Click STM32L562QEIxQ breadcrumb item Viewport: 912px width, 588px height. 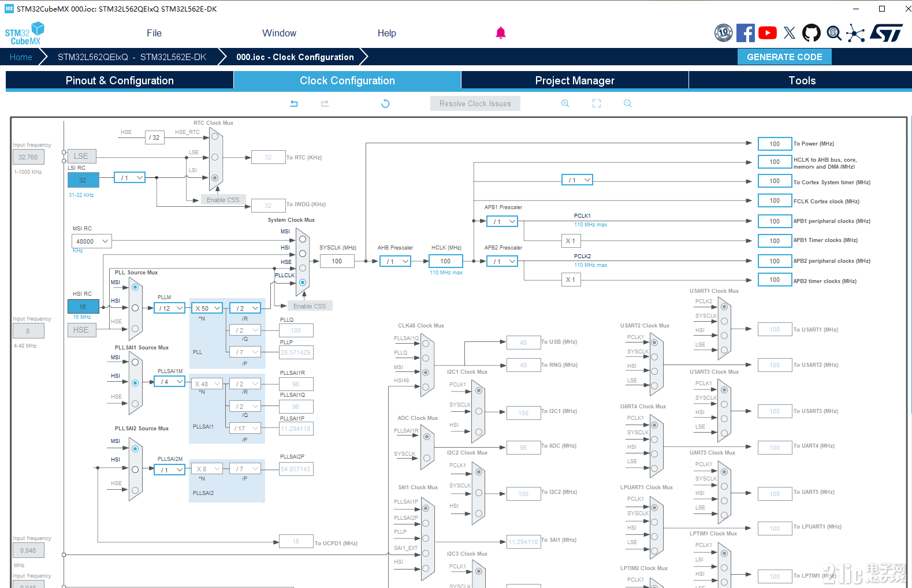pyautogui.click(x=132, y=57)
